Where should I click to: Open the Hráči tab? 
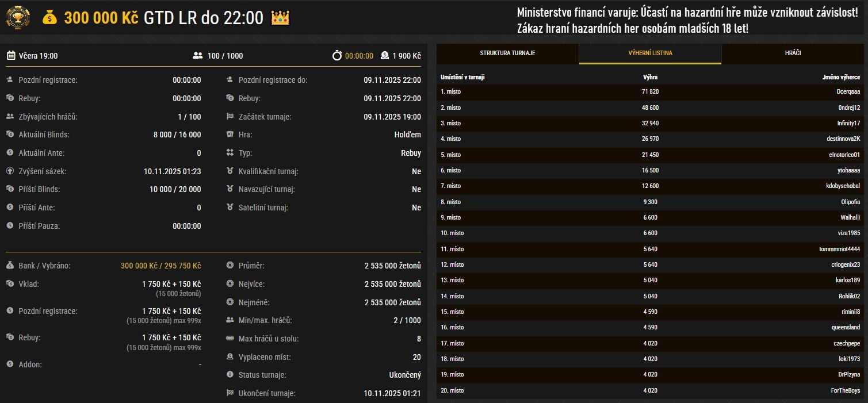pos(793,53)
